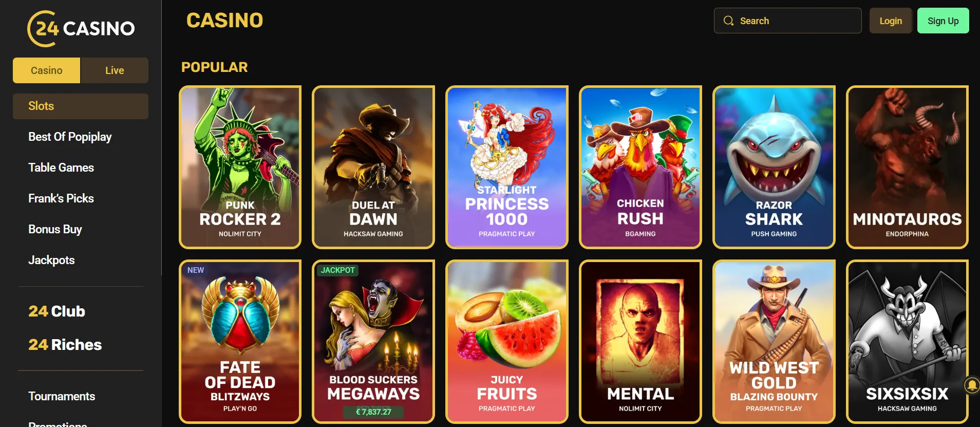Viewport: 980px width, 427px height.
Task: Open Best Of Popiplay category
Action: [x=70, y=137]
